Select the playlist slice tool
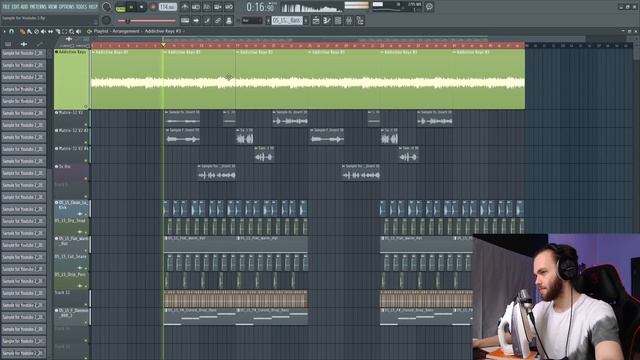Viewport: 640px width, 360px height. point(58,31)
